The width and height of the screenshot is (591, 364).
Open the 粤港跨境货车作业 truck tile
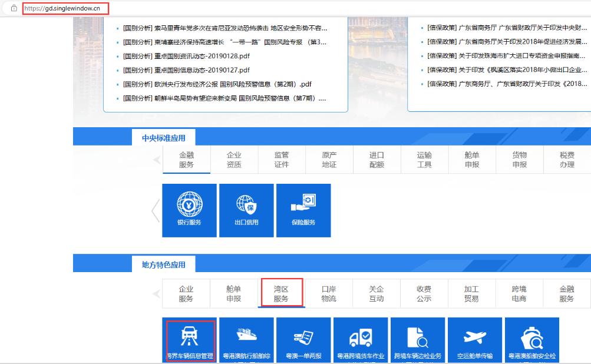point(361,340)
